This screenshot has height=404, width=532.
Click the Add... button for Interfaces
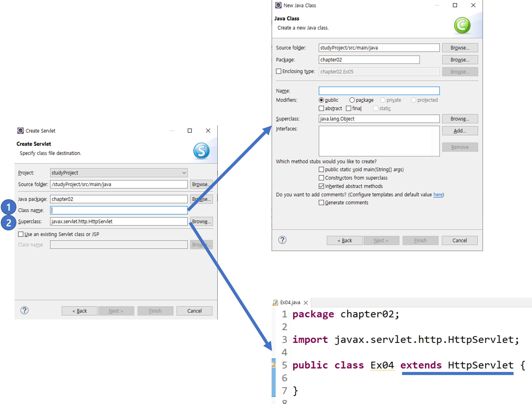click(460, 131)
